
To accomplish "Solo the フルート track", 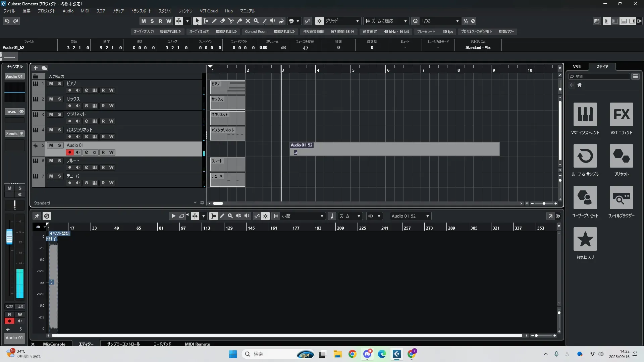I will point(59,161).
